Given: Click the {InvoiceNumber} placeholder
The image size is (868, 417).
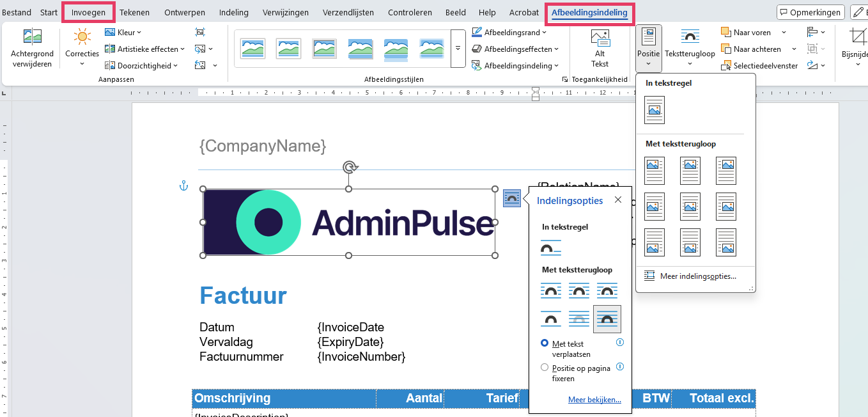Looking at the screenshot, I should [x=361, y=357].
